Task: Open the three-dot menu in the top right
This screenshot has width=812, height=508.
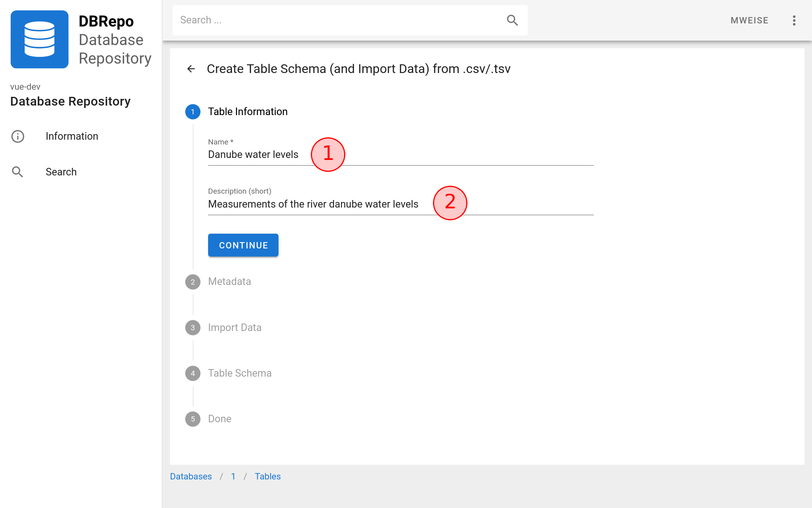Action: click(794, 21)
